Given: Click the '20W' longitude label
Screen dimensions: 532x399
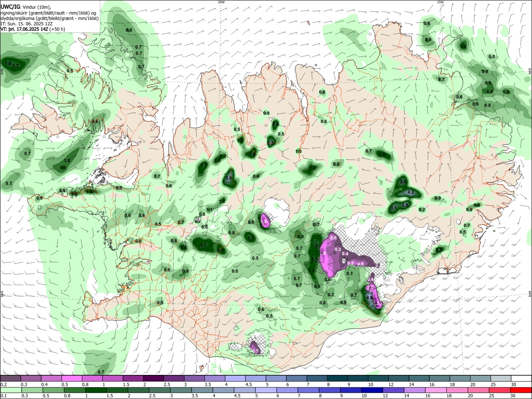Looking at the screenshot, I should [221, 2].
